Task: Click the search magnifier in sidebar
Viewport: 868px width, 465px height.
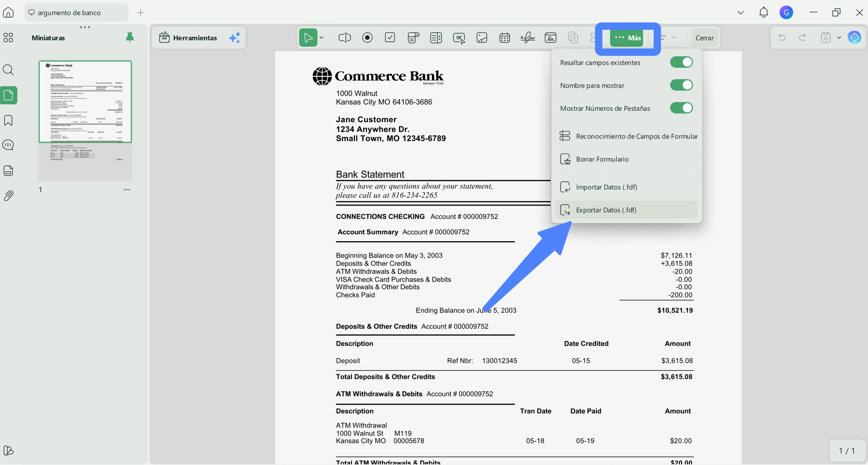Action: click(x=8, y=70)
